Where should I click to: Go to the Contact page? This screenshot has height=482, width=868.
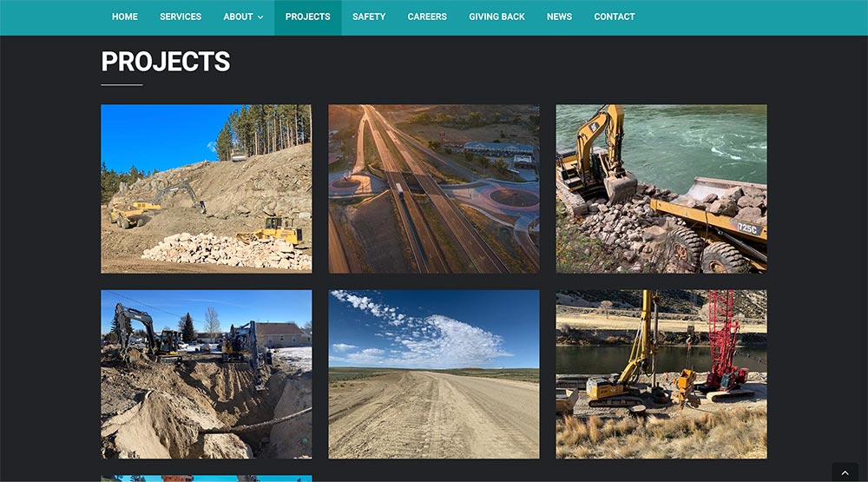coord(615,17)
